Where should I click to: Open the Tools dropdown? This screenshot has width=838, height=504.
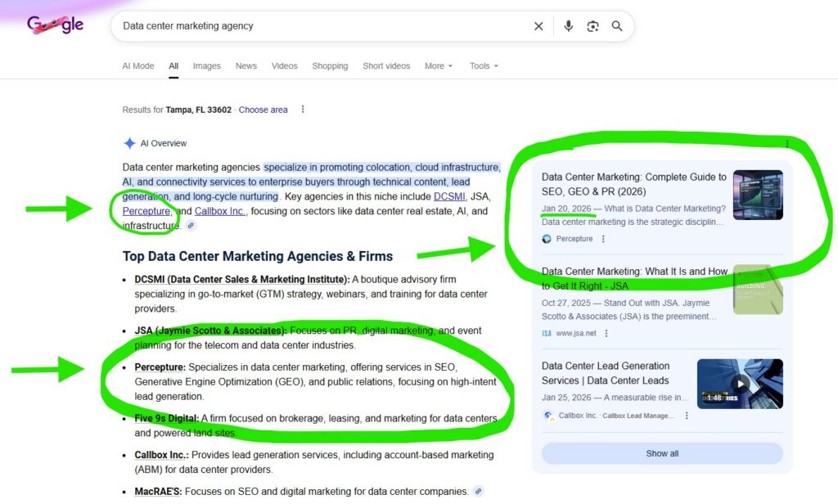483,65
